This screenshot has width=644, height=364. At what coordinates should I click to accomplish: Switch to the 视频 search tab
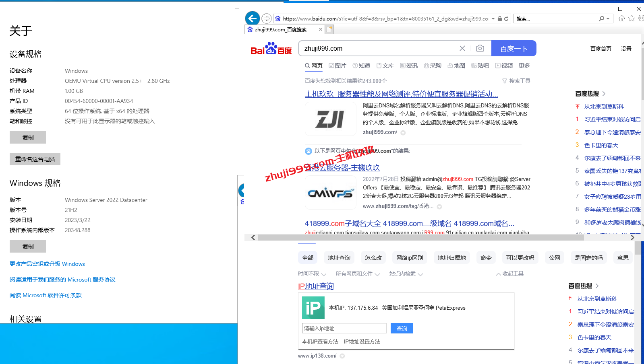(504, 66)
